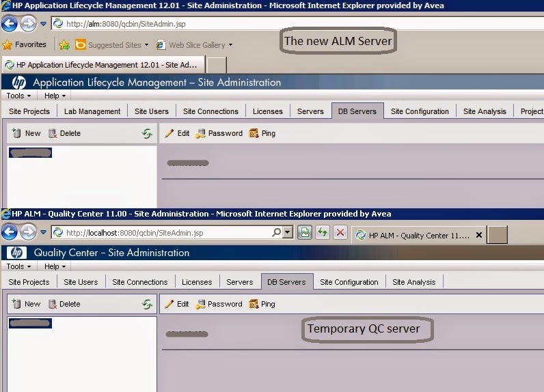Viewport: 544px width, 392px height.
Task: Switch to Servers tab in Quality Center
Action: (x=240, y=282)
